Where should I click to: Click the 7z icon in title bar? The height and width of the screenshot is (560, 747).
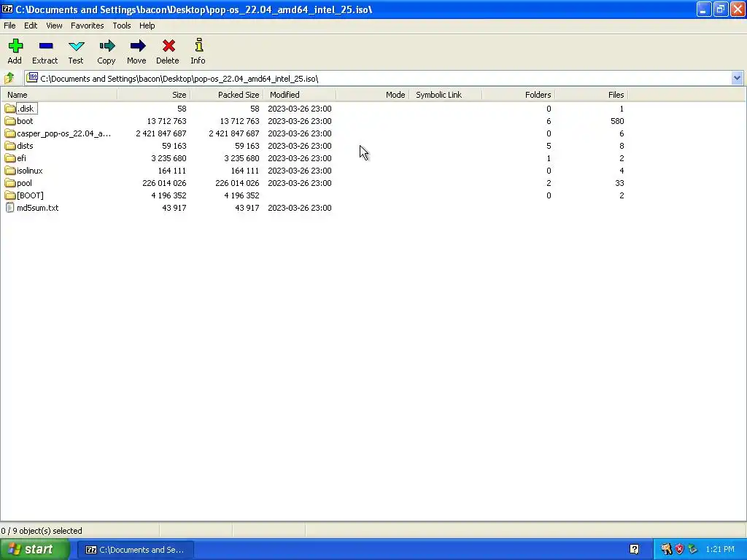click(7, 9)
